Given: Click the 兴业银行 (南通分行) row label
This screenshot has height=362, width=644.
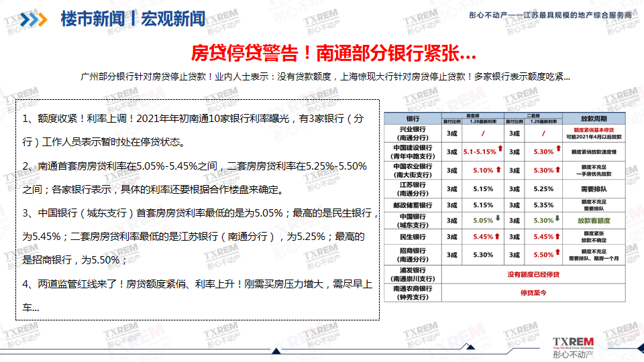Looking at the screenshot, I should [x=413, y=133].
